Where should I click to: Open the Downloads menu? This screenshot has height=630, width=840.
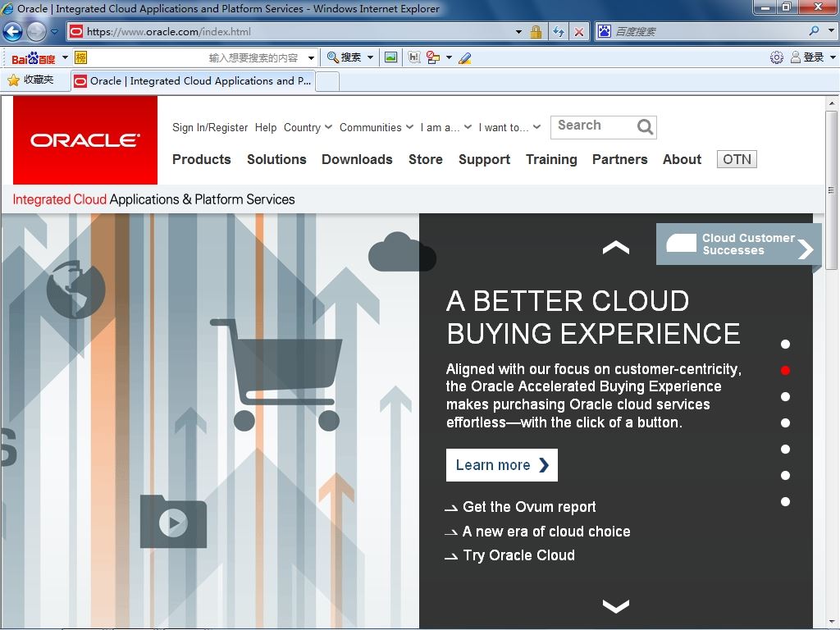click(357, 159)
